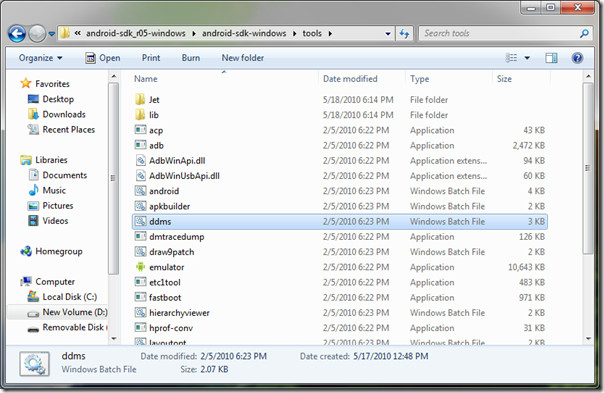Select hprof-conv application icon
The width and height of the screenshot is (604, 393).
pos(140,328)
